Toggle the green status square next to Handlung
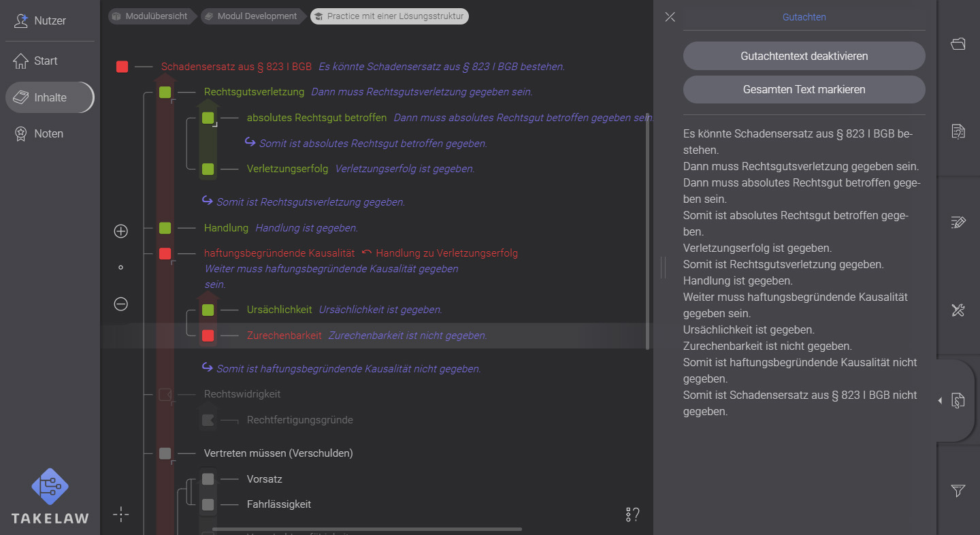This screenshot has width=980, height=535. pos(164,228)
